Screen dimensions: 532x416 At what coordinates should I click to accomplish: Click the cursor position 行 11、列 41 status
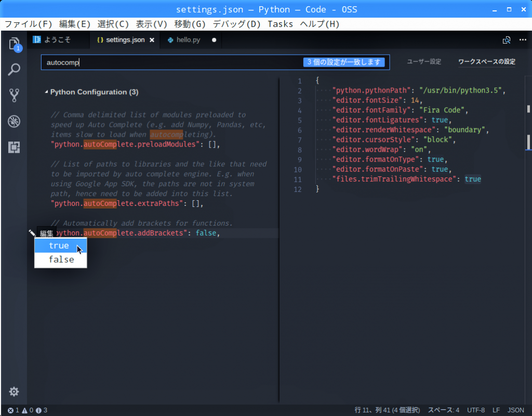coord(388,410)
